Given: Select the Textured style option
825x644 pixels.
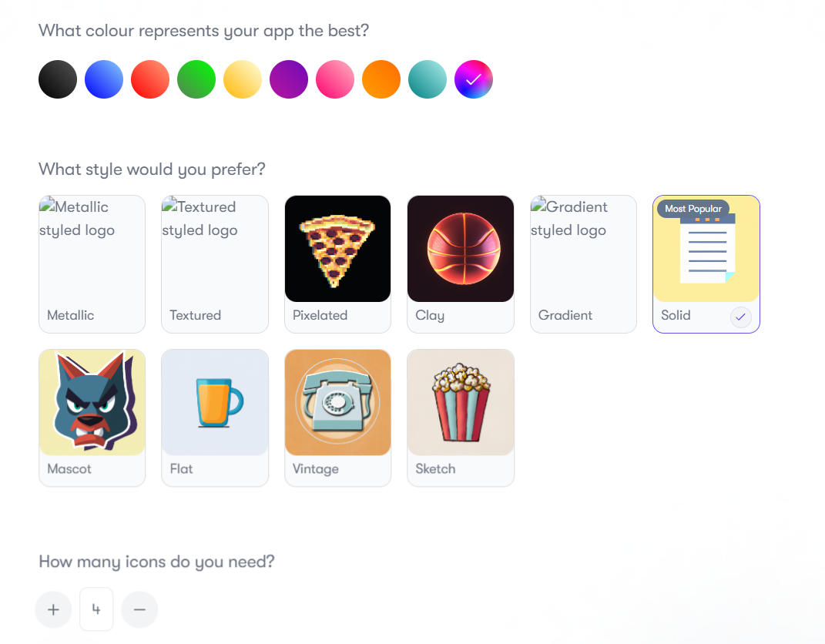Looking at the screenshot, I should [215, 264].
